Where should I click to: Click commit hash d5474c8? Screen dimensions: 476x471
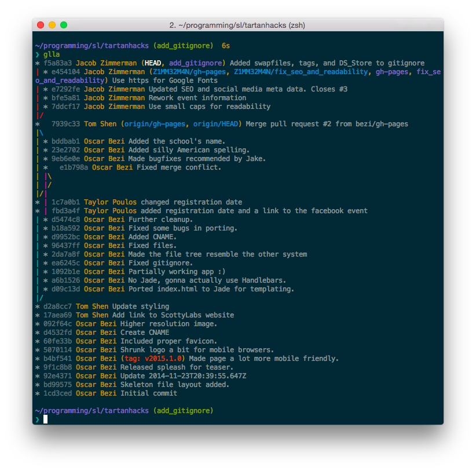tap(66, 220)
